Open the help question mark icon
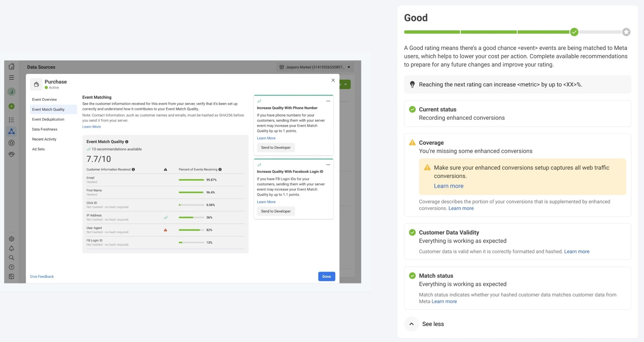Image resolution: width=644 pixels, height=342 pixels. [x=11, y=267]
